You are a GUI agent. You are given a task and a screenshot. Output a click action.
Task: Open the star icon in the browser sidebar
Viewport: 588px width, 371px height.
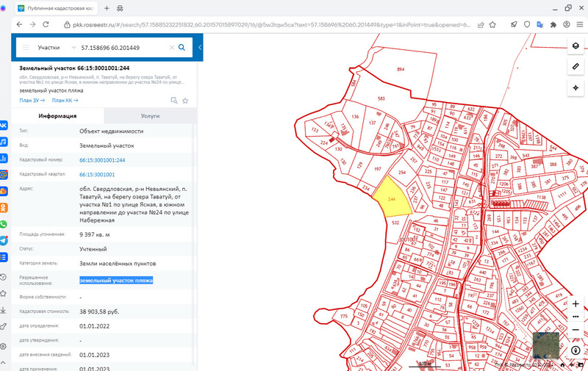tap(3, 293)
